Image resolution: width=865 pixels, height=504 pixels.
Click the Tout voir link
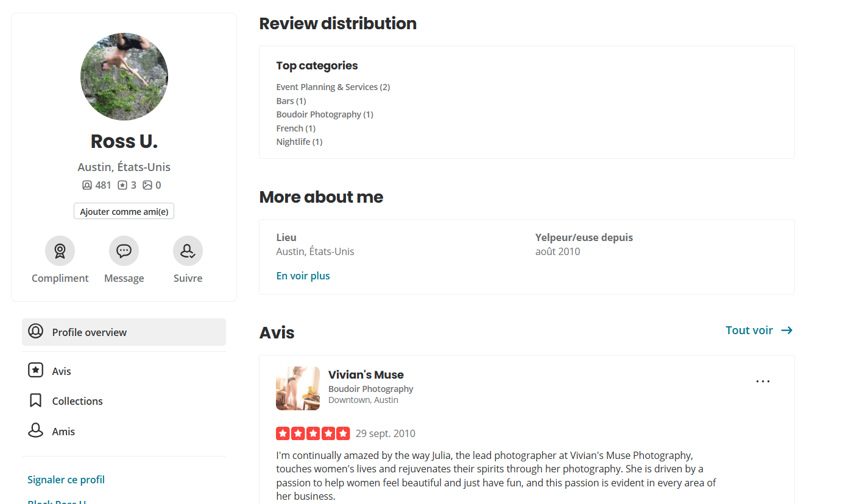click(x=749, y=331)
